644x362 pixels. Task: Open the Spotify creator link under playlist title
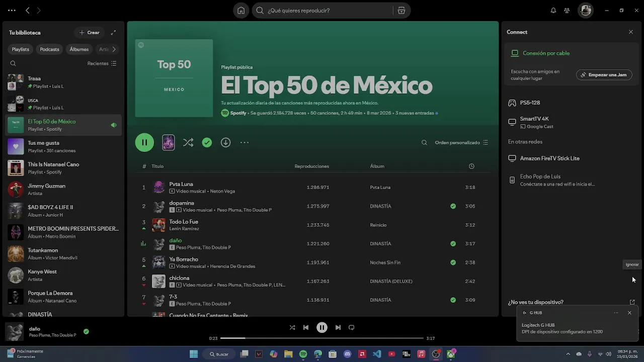(x=238, y=113)
